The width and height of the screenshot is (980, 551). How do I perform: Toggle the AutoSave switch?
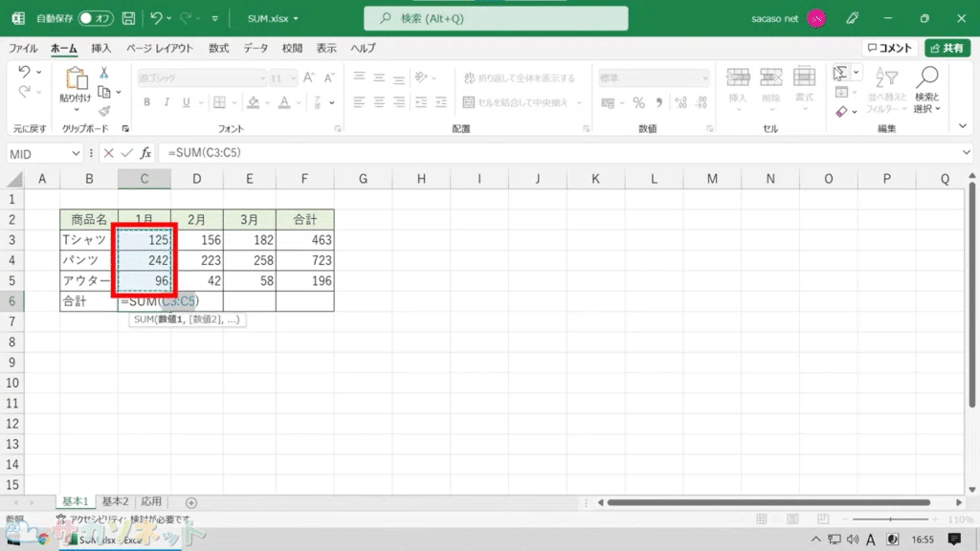pos(95,19)
